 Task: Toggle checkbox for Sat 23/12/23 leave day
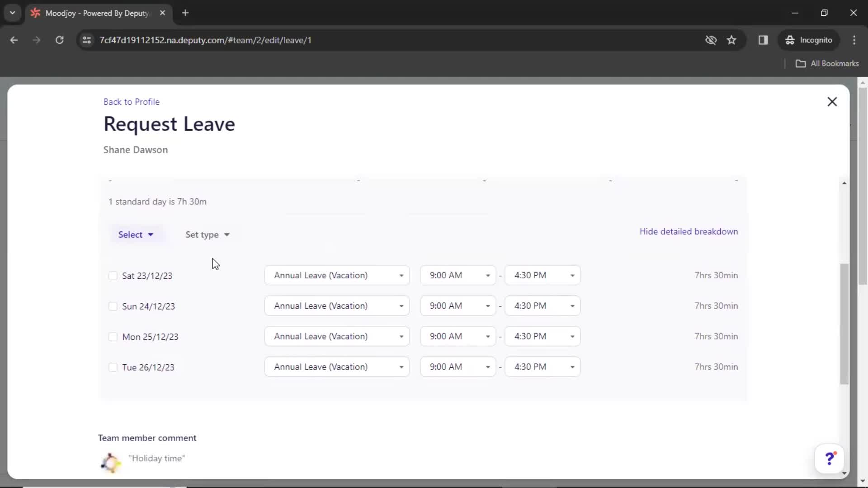pos(113,275)
